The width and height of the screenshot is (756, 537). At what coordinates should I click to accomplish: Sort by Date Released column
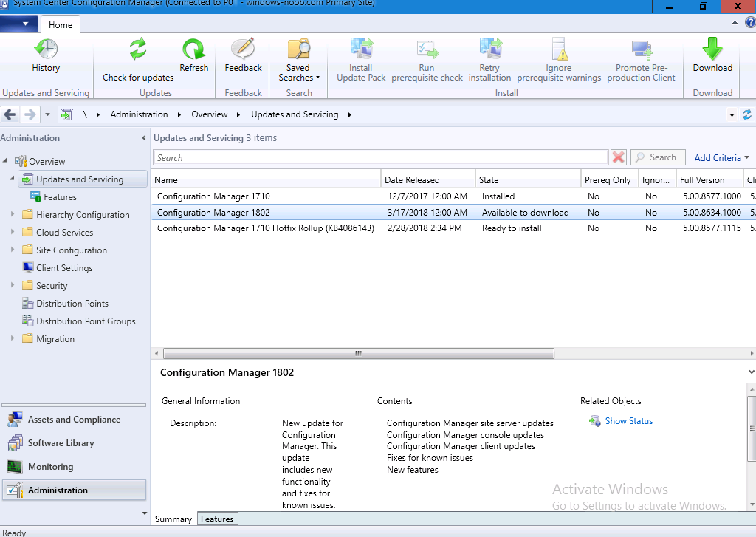click(x=428, y=180)
